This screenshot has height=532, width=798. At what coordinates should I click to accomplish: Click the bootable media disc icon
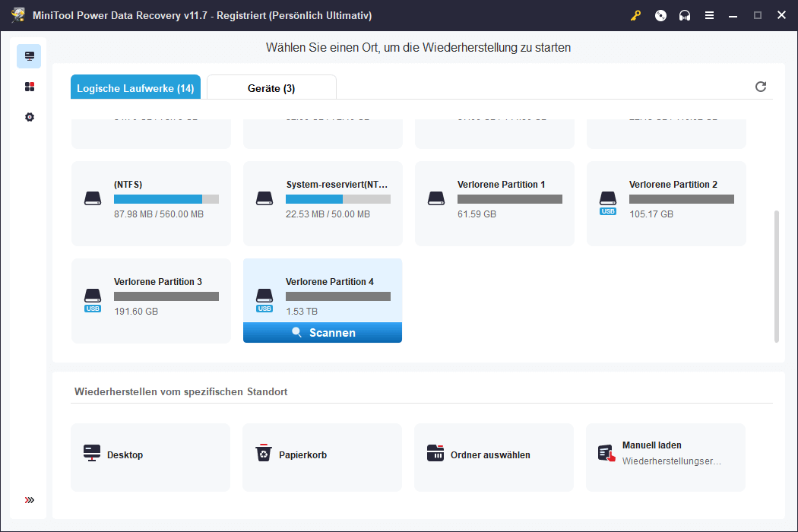[x=660, y=15]
